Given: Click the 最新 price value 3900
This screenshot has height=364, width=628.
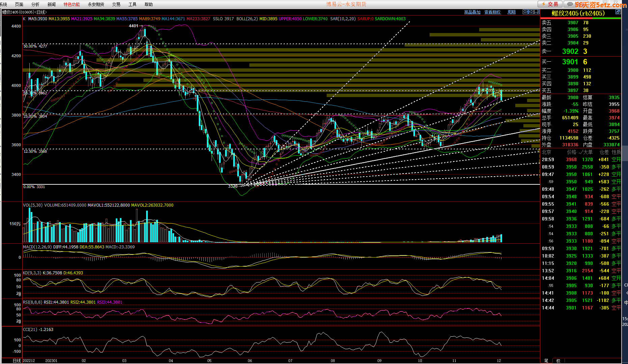Looking at the screenshot, I should point(573,97).
